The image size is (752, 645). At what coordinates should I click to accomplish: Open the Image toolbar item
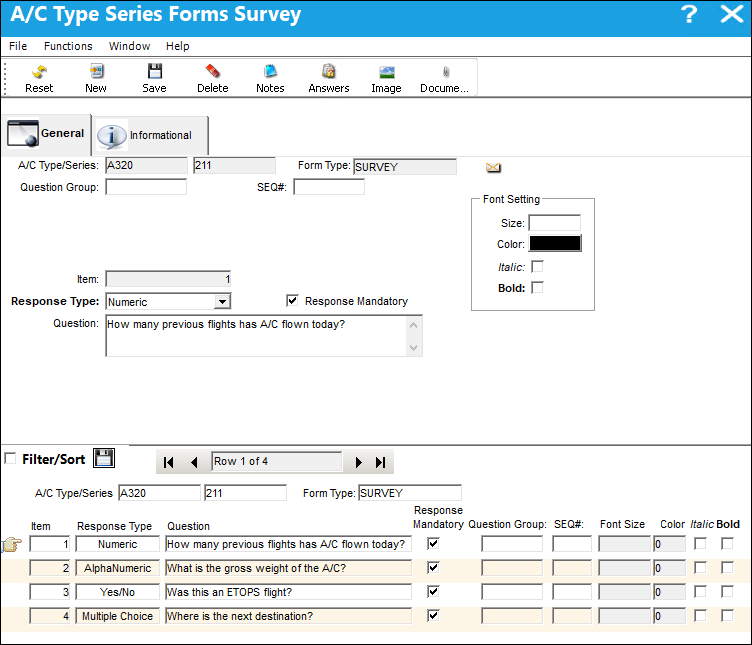tap(386, 78)
